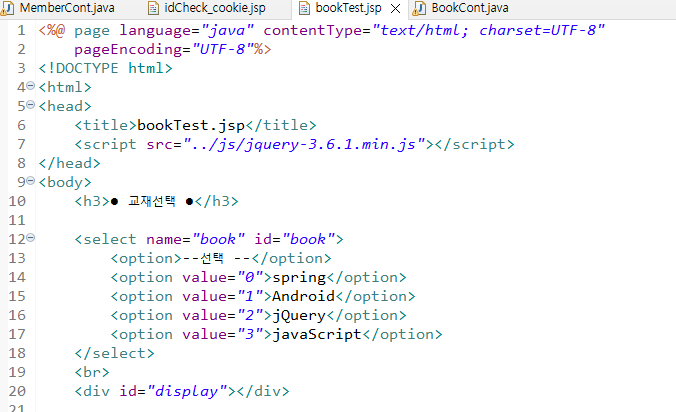Collapse the html tag fold on line 4
The image size is (676, 412).
[31, 86]
